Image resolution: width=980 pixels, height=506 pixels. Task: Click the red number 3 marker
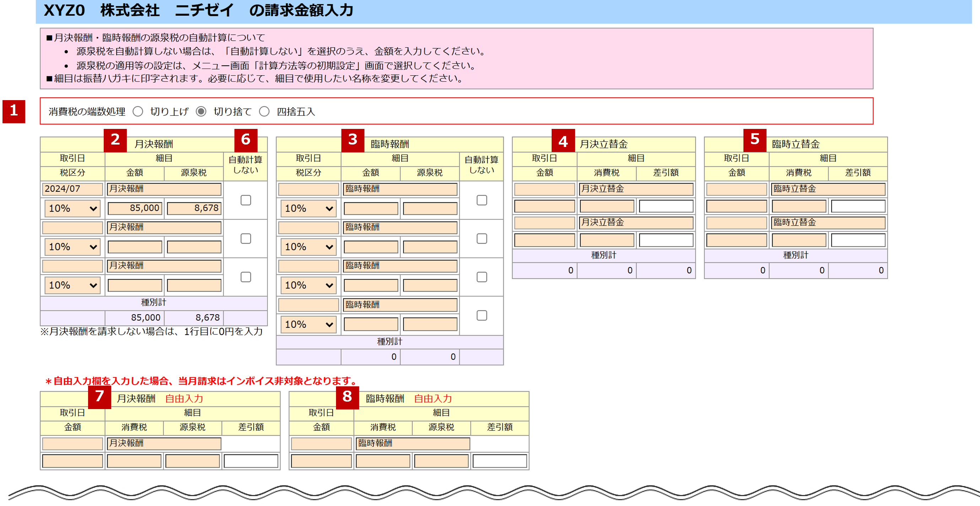tap(352, 140)
